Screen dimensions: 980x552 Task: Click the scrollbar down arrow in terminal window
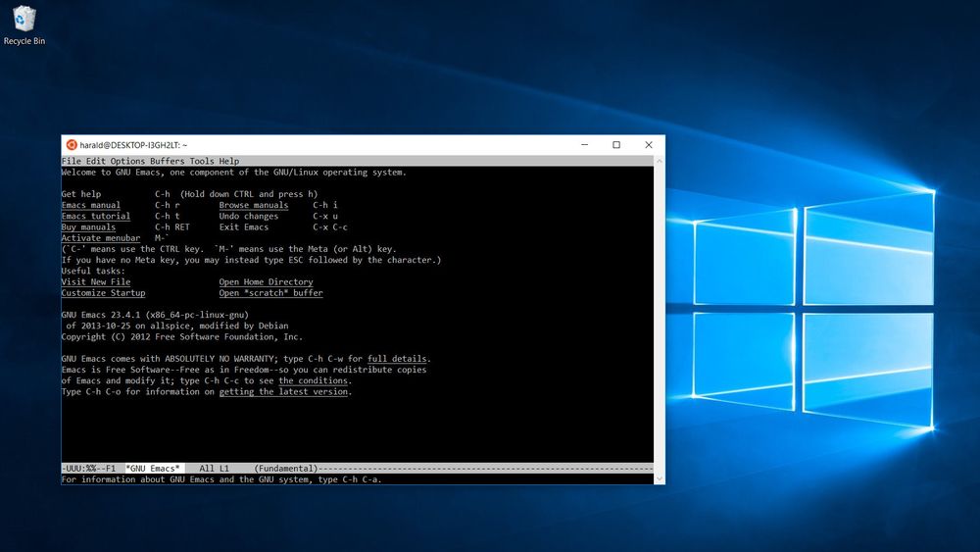click(660, 478)
